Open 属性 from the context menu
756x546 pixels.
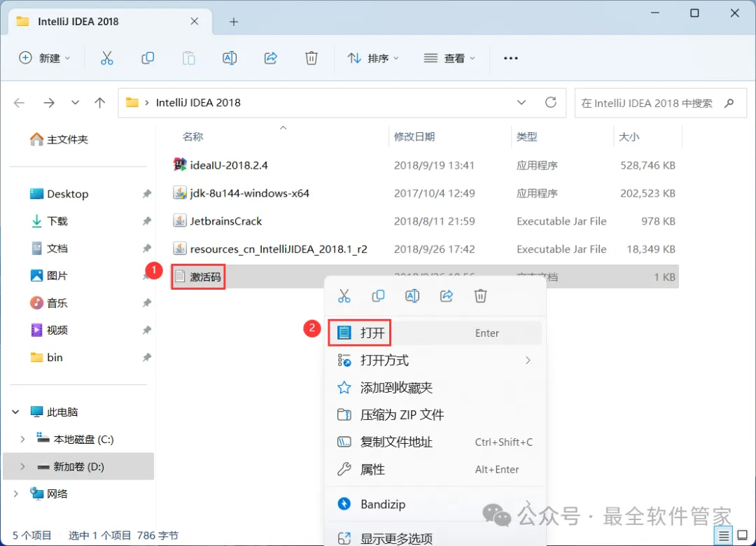pos(435,469)
